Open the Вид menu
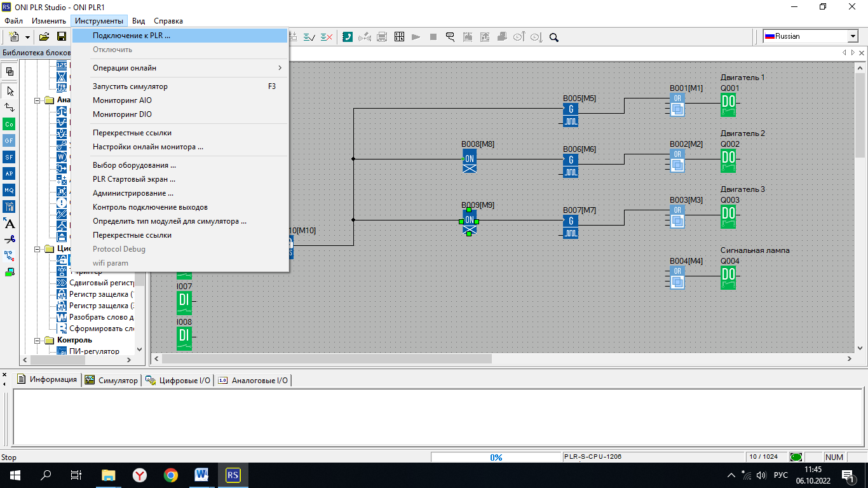This screenshot has width=868, height=488. tap(139, 21)
